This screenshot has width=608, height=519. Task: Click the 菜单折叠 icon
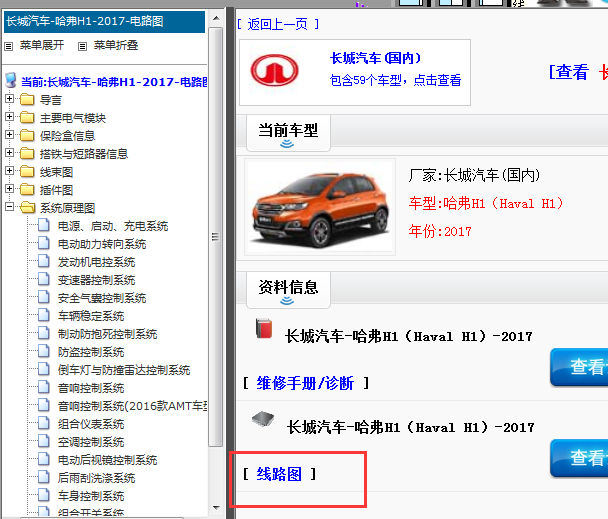(82, 47)
